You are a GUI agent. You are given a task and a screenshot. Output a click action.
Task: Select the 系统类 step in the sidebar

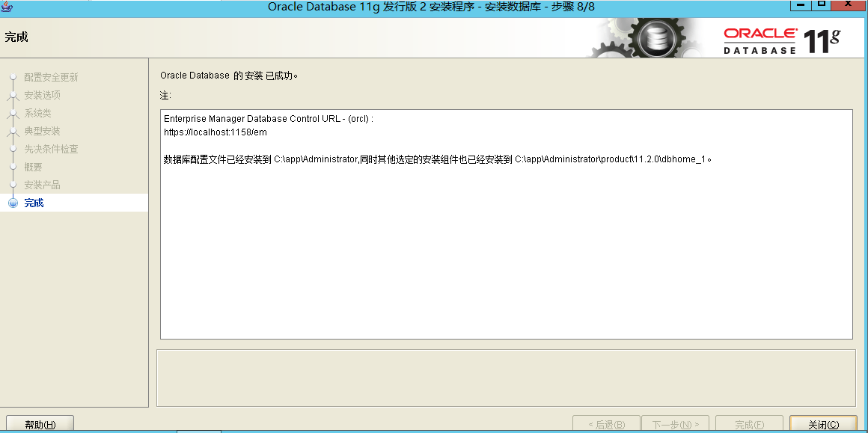(37, 113)
